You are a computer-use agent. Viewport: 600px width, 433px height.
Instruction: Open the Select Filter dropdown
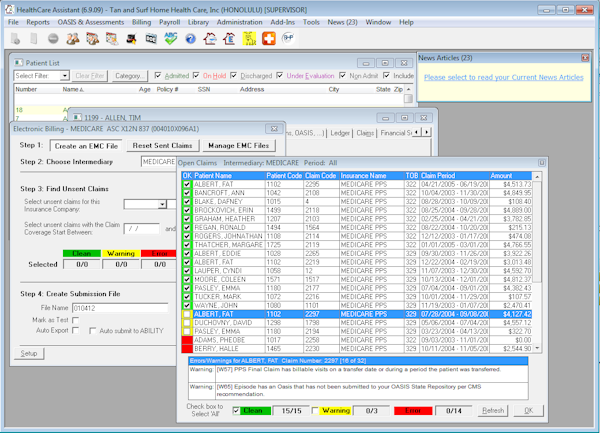pos(64,76)
